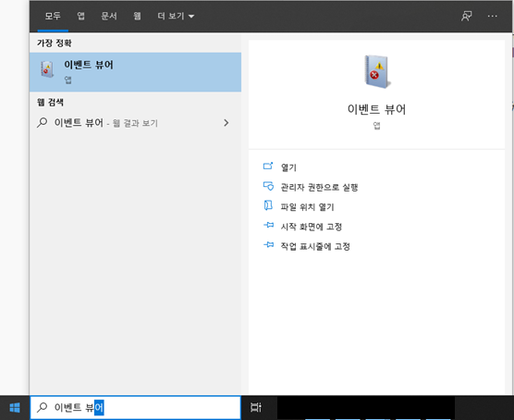Click 관리자 권한으로 실행
The image size is (514, 420).
(319, 187)
